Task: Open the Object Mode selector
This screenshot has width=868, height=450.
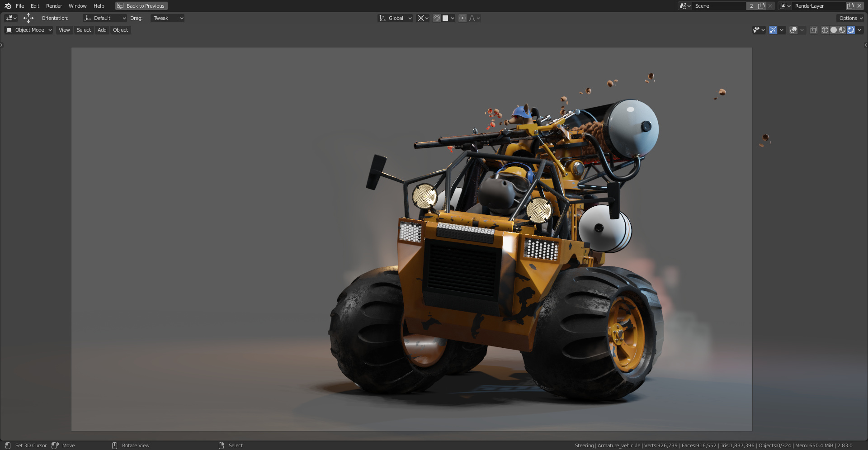Action: pos(29,30)
